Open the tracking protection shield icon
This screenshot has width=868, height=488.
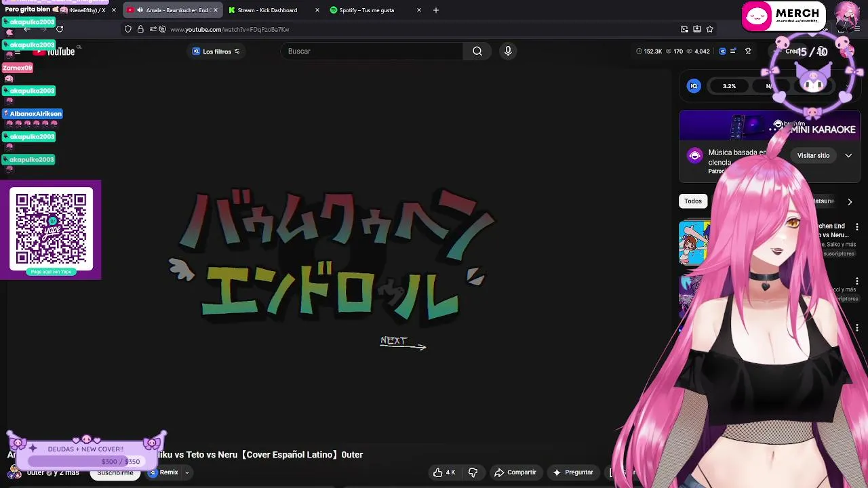coord(127,29)
